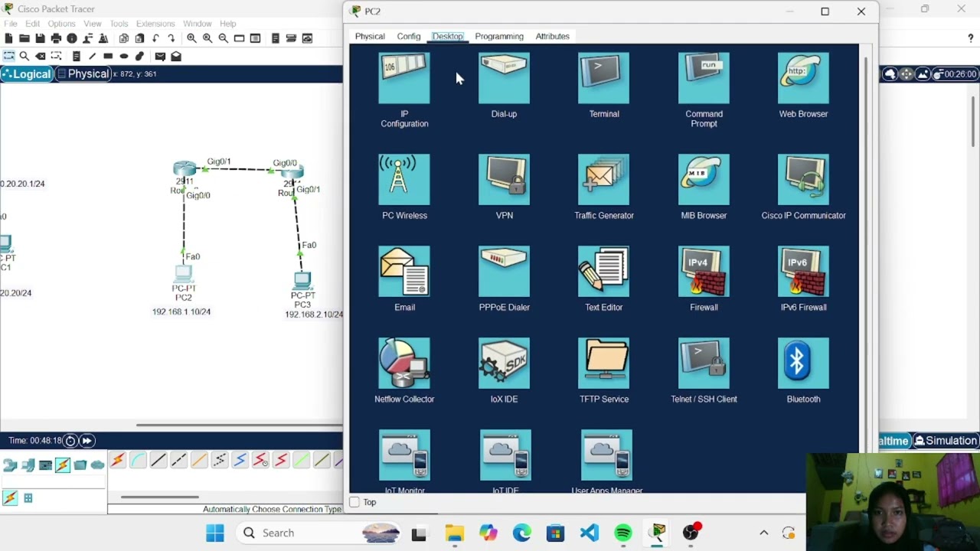Open PC Wireless utility
The height and width of the screenshot is (551, 980).
point(404,180)
